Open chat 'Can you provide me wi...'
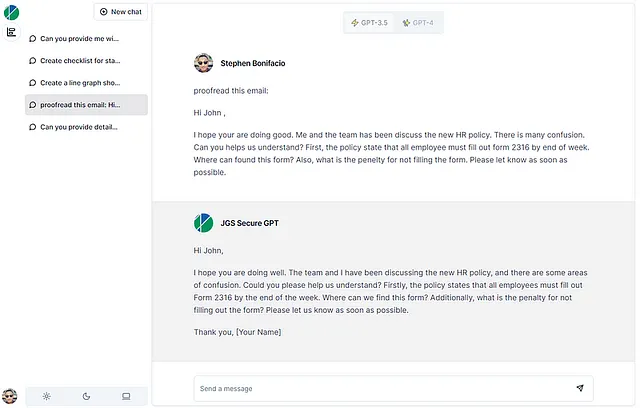This screenshot has width=640, height=408. coord(86,39)
